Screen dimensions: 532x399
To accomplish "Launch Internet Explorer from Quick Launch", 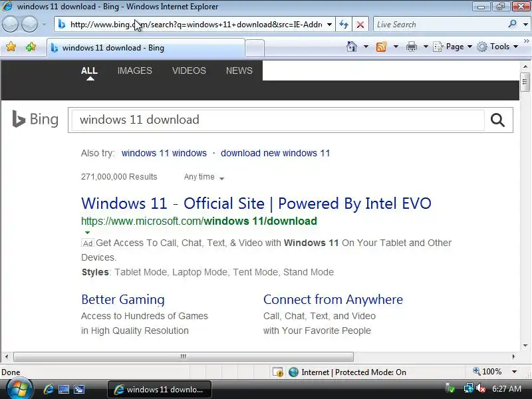I will [x=49, y=389].
